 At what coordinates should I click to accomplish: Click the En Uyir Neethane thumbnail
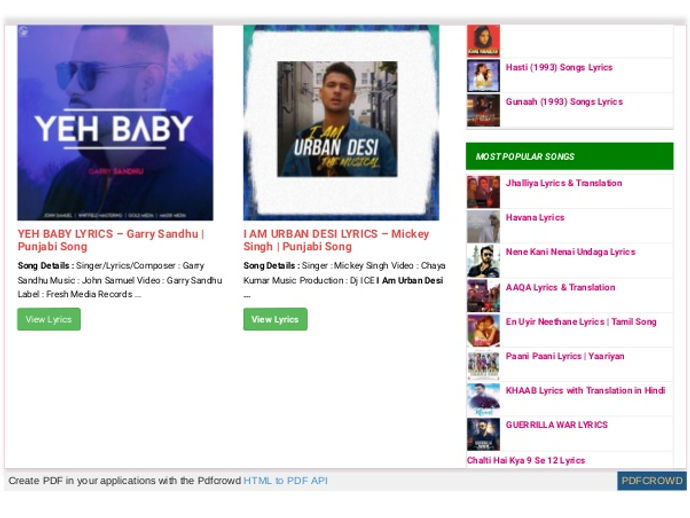tap(483, 331)
